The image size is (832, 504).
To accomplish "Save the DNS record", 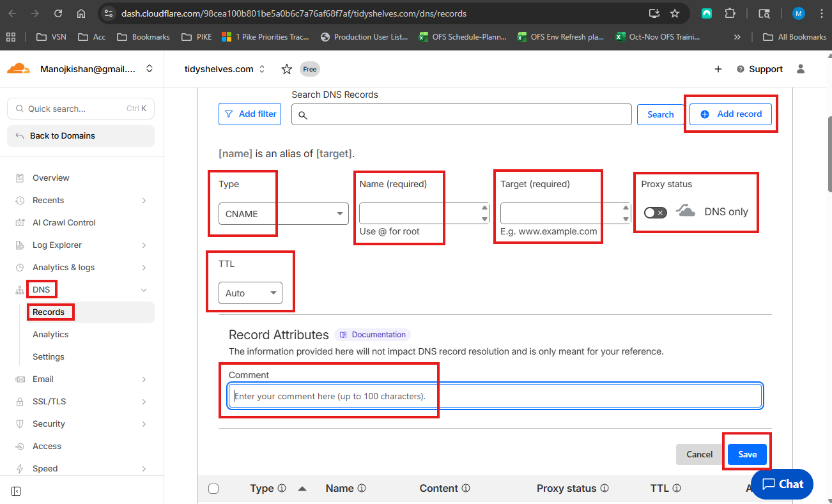I will [x=747, y=454].
